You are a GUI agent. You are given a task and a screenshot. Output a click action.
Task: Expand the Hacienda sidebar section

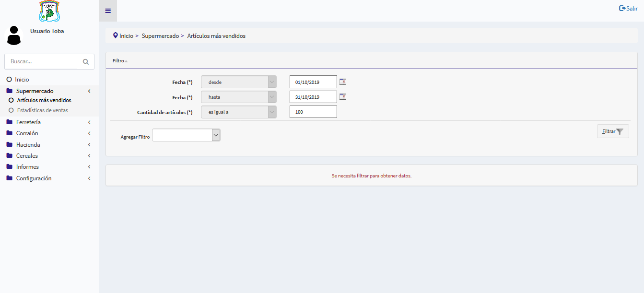28,145
